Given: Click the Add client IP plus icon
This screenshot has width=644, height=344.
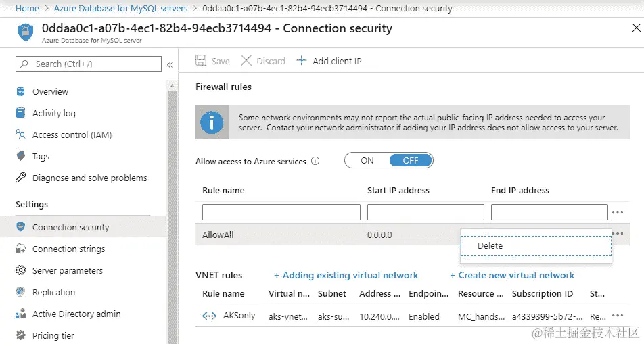Looking at the screenshot, I should [x=302, y=61].
